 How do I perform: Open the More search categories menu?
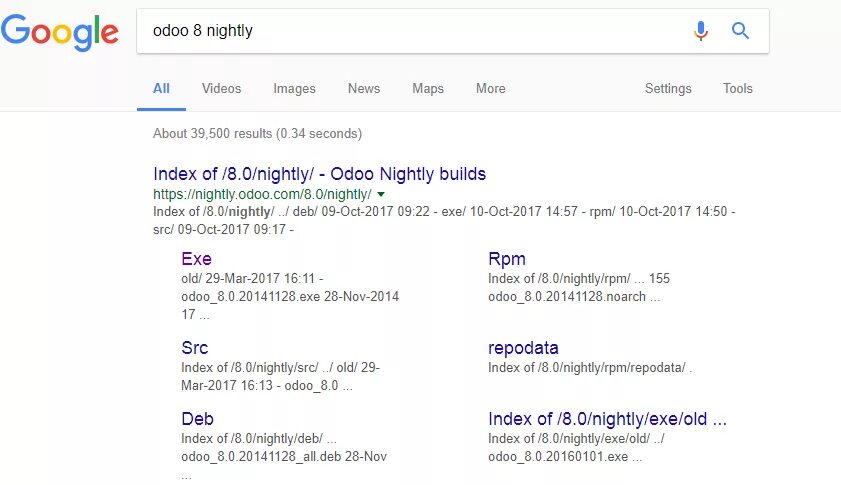click(490, 88)
